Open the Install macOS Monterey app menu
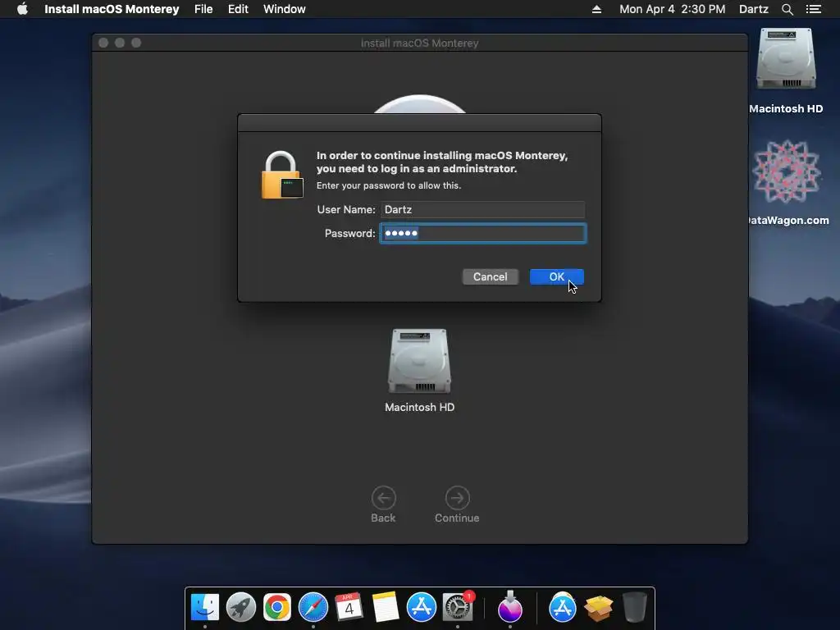Image resolution: width=840 pixels, height=630 pixels. (x=112, y=9)
